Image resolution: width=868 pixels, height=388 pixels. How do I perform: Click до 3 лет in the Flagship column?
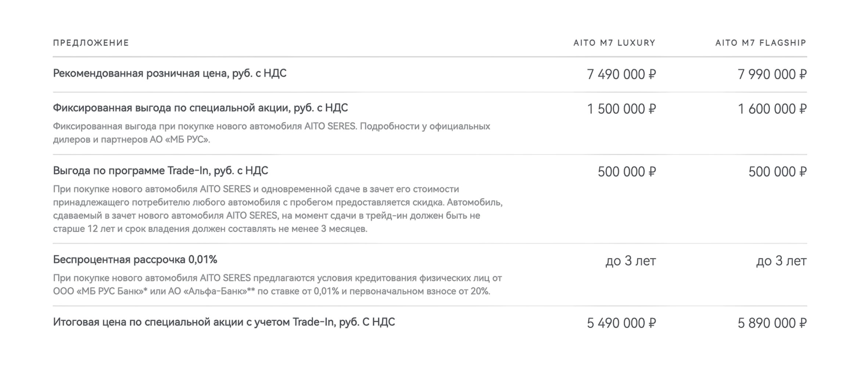coord(781,261)
